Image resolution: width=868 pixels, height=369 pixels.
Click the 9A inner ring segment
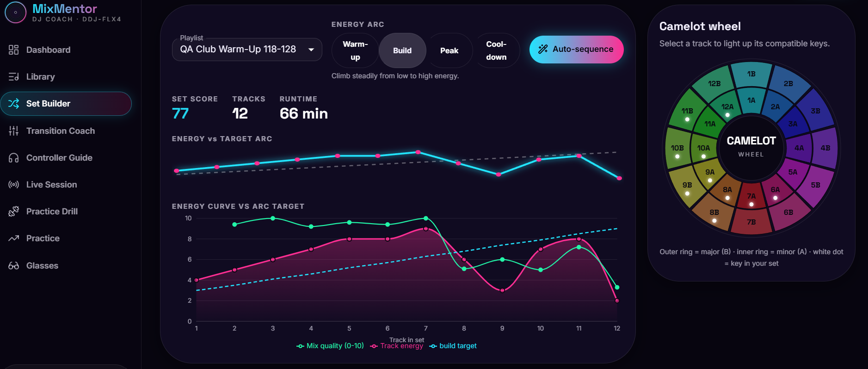(x=710, y=172)
